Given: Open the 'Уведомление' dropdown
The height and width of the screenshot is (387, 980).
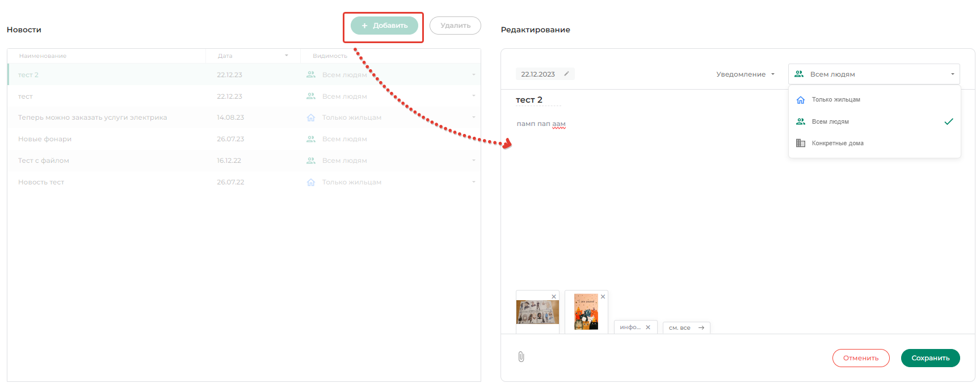Looking at the screenshot, I should pos(745,74).
